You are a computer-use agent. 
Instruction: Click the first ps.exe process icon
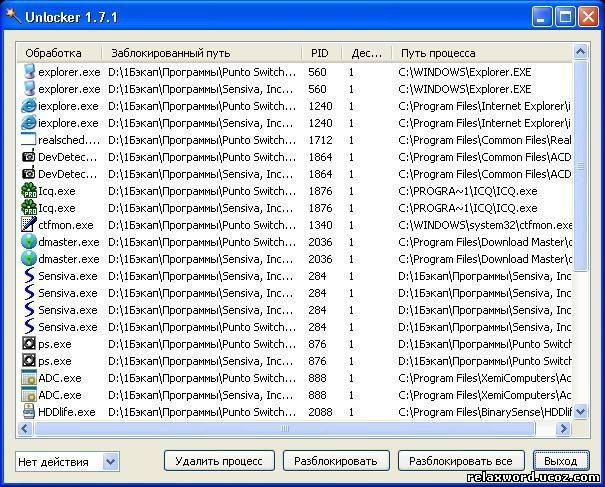pos(29,344)
